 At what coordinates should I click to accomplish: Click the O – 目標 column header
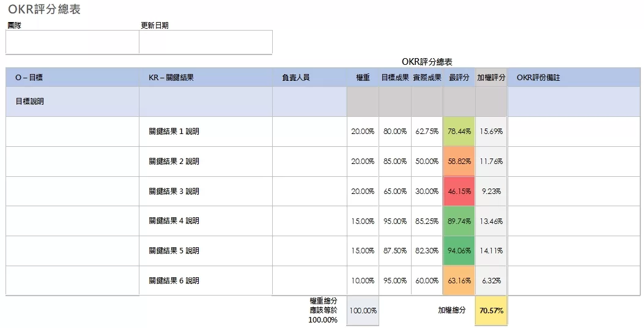72,78
